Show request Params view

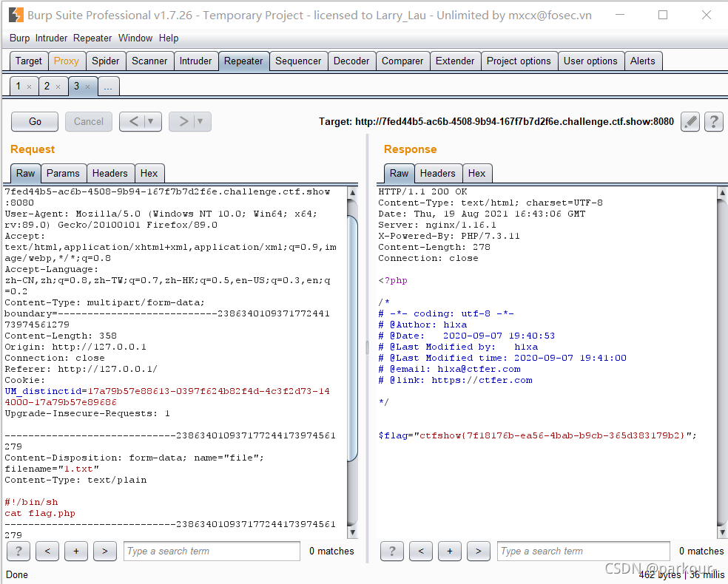63,174
